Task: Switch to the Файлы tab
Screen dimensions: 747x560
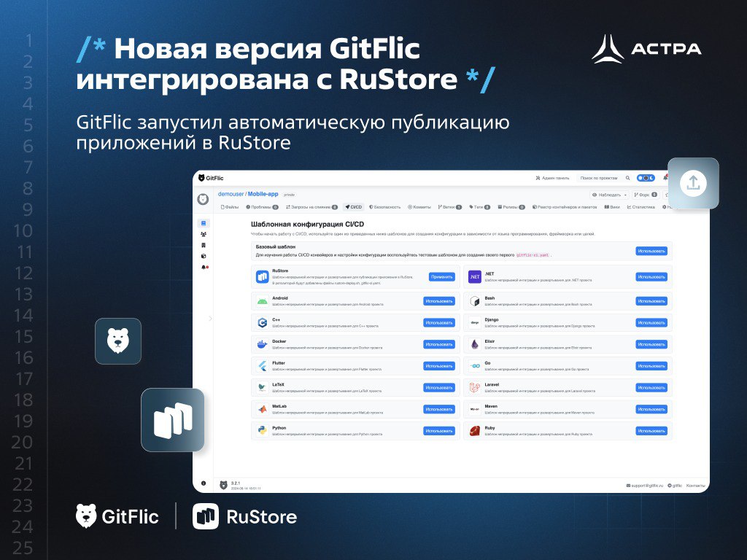Action: [x=230, y=207]
